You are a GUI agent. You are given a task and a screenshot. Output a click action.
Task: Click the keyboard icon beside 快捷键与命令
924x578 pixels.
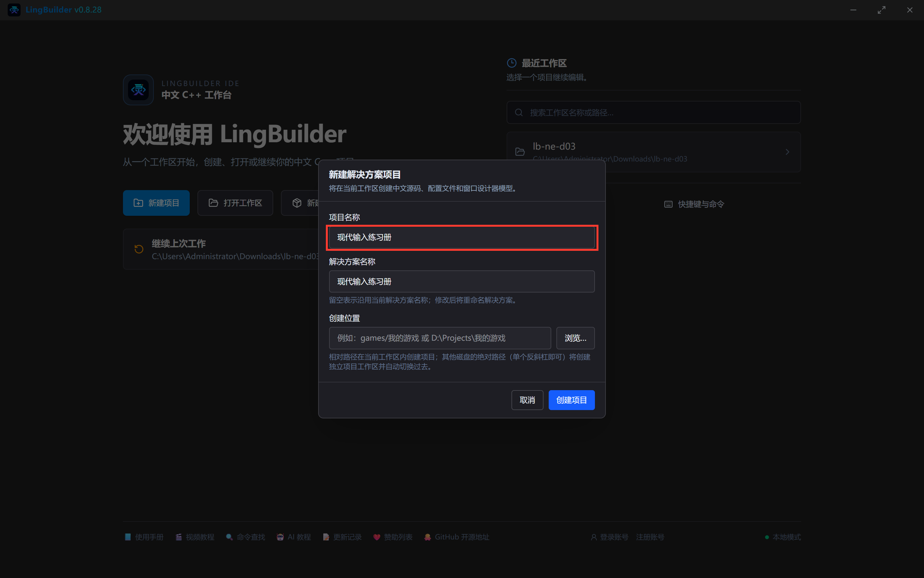click(x=668, y=204)
